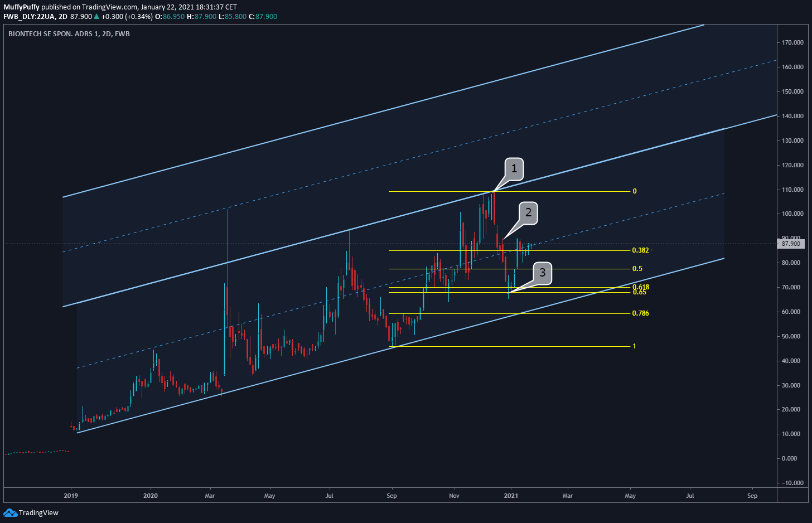Click the 160.000 price axis label
Viewport: 812px width, 523px height.
click(792, 67)
